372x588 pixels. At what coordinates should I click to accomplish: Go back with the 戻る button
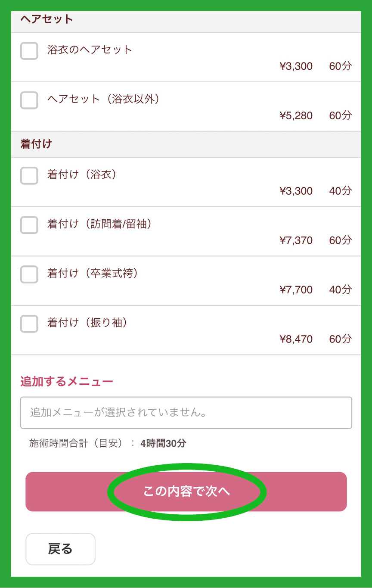click(60, 549)
